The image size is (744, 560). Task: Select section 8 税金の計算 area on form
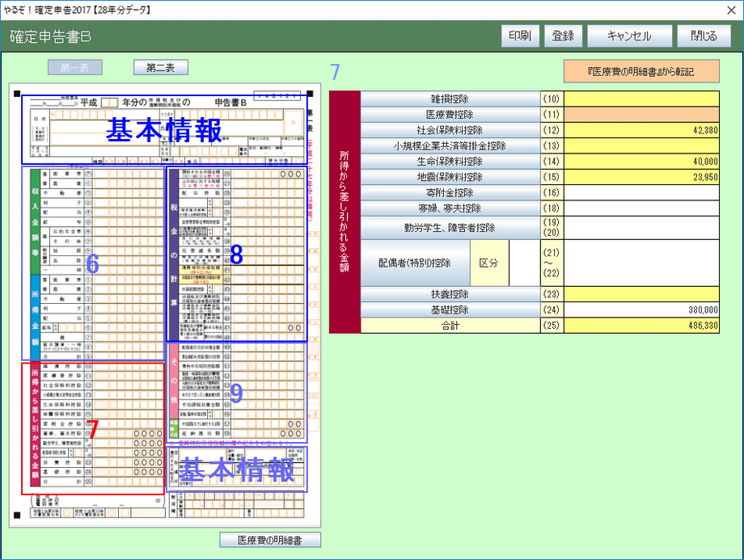236,254
